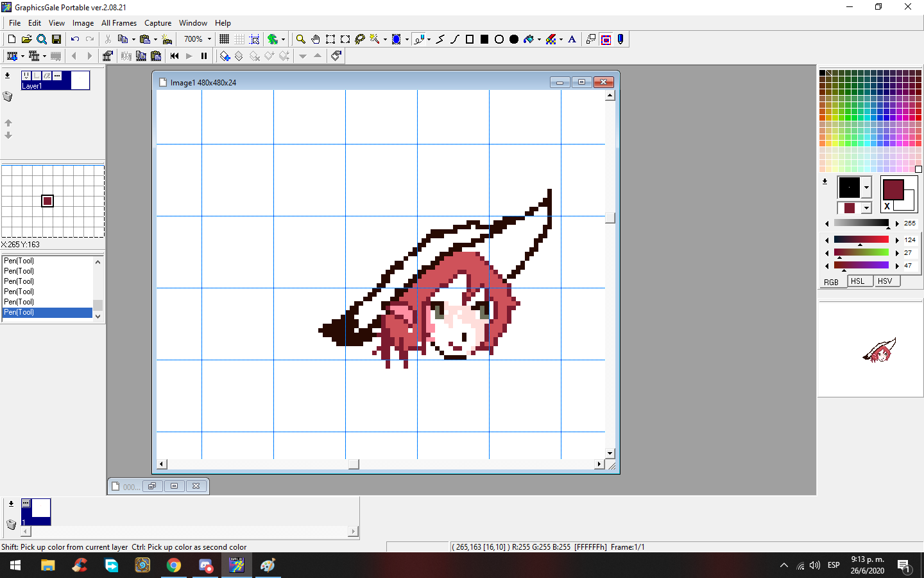
Task: Swap colors with the X button
Action: (887, 206)
